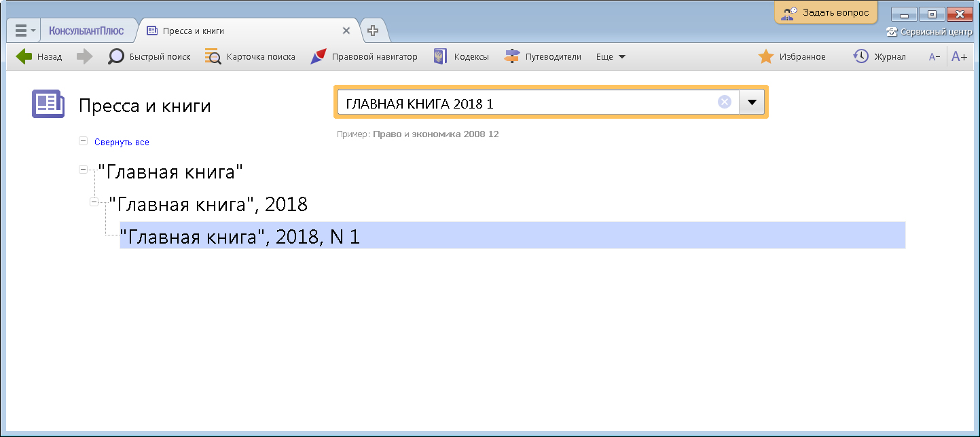Image resolution: width=980 pixels, height=437 pixels.
Task: Select the "Главная книга", 2018 item
Action: [x=208, y=204]
